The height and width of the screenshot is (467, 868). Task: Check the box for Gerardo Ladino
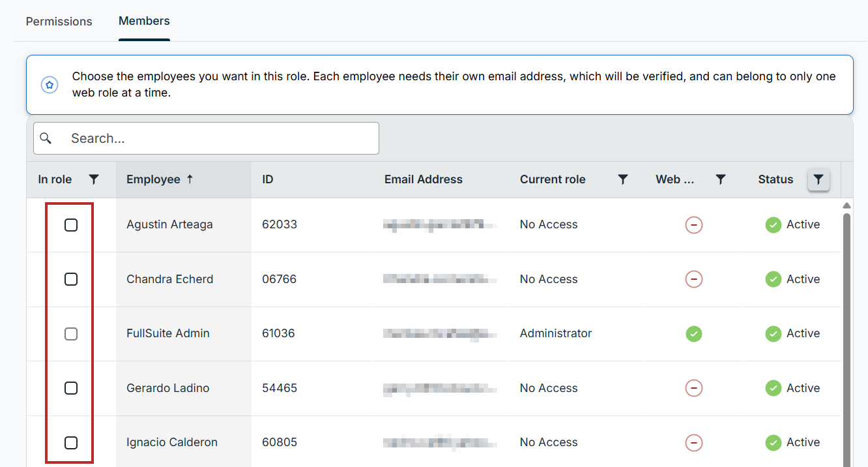[x=71, y=388]
